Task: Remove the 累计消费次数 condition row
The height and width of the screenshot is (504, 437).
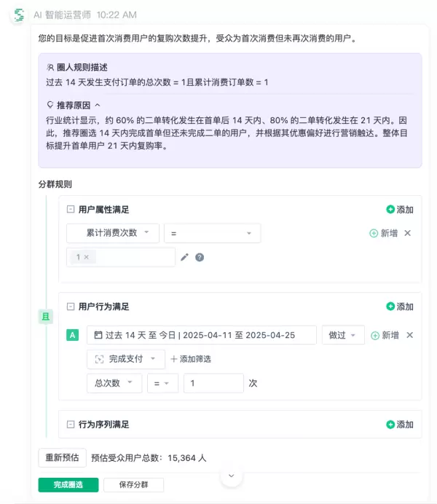Action: coord(408,233)
